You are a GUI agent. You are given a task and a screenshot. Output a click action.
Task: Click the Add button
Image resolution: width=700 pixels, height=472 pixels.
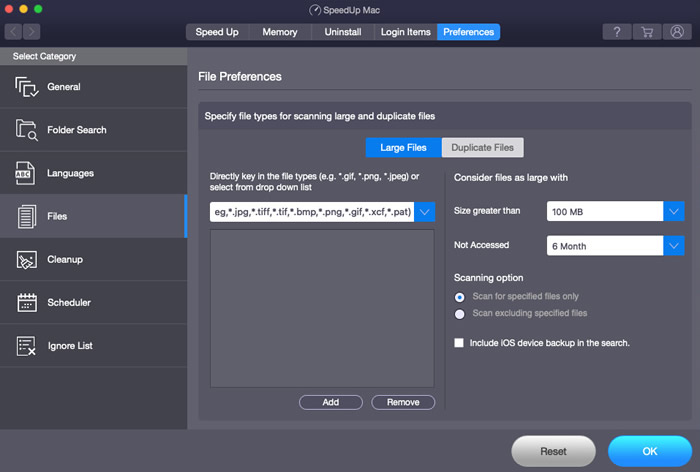[331, 402]
